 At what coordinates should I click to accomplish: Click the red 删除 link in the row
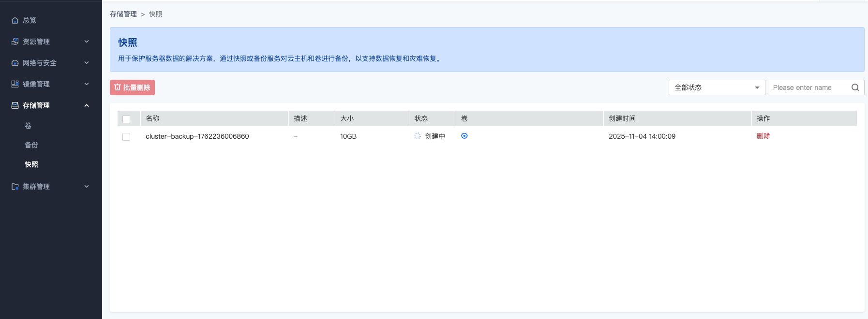[763, 136]
